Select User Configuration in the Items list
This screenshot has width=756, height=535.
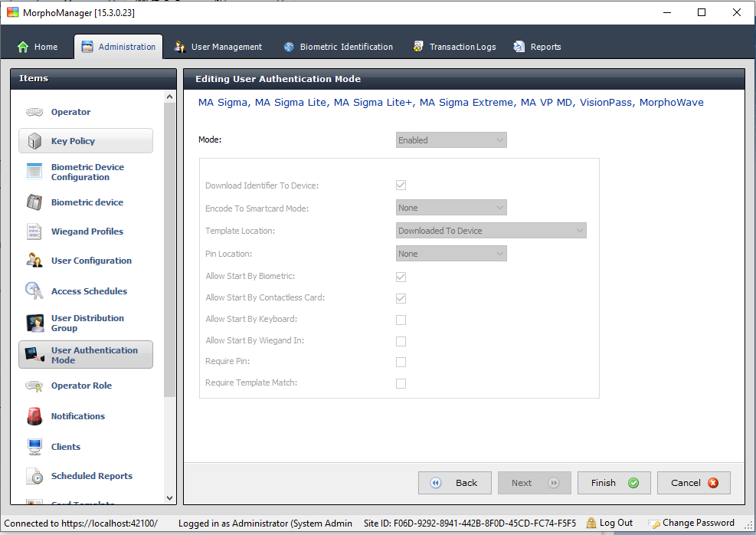[x=90, y=261]
